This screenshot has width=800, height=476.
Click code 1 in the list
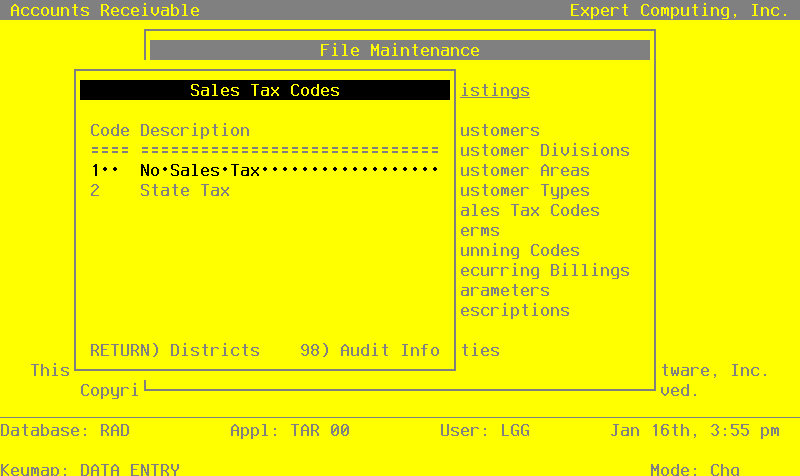(x=95, y=170)
